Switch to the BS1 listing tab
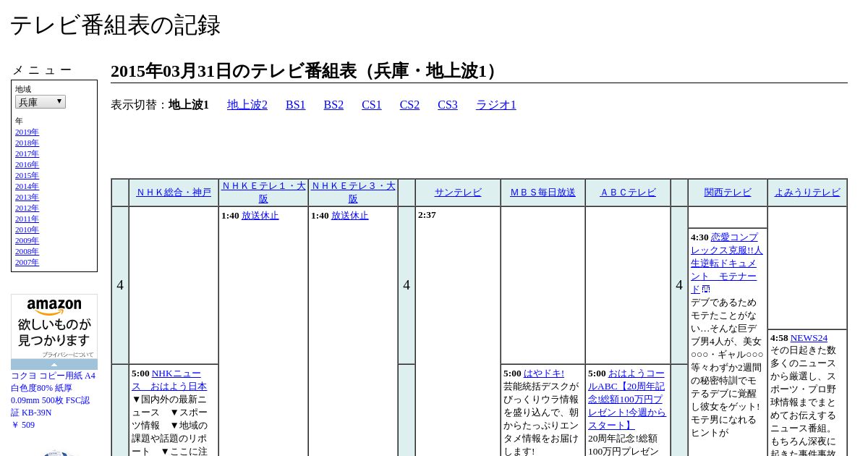 [296, 105]
